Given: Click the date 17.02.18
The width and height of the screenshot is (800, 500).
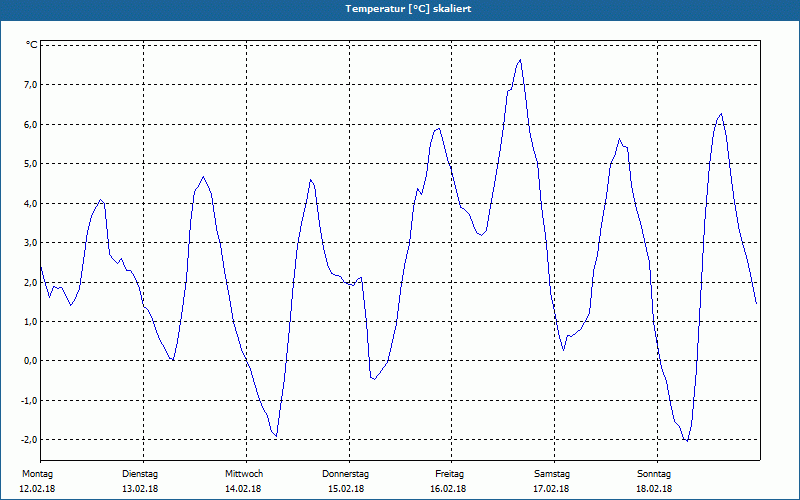Looking at the screenshot, I should 551,489.
